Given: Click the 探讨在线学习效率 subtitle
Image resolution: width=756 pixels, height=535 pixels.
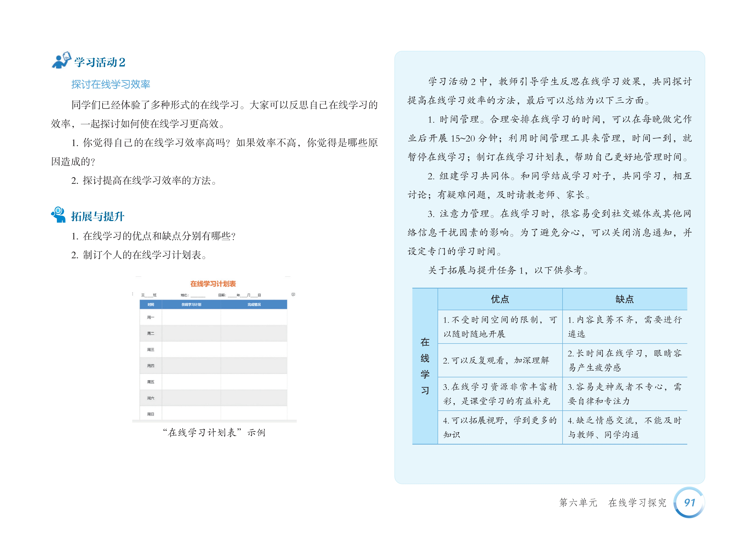Looking at the screenshot, I should [111, 84].
